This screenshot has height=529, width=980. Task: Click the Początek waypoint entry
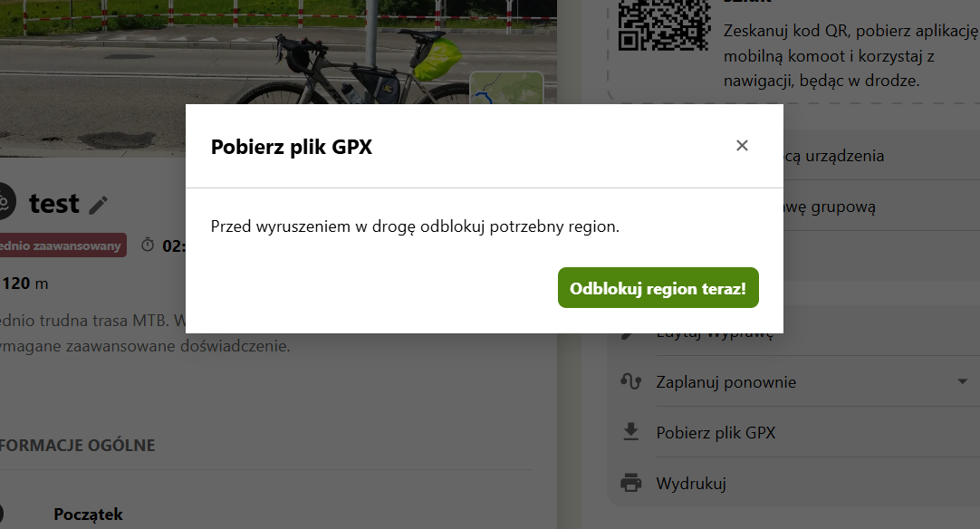[x=88, y=514]
